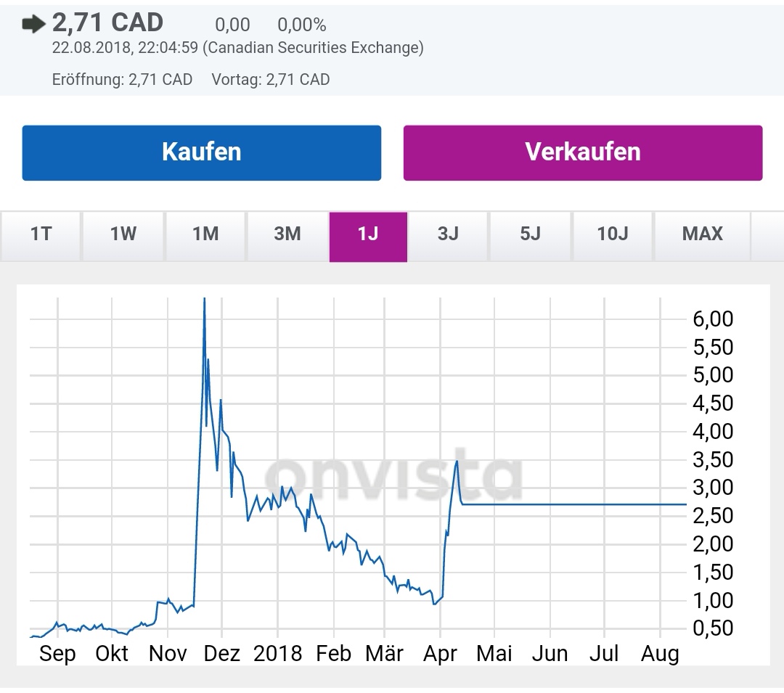
Task: Open the 3J chart view
Action: (x=448, y=234)
